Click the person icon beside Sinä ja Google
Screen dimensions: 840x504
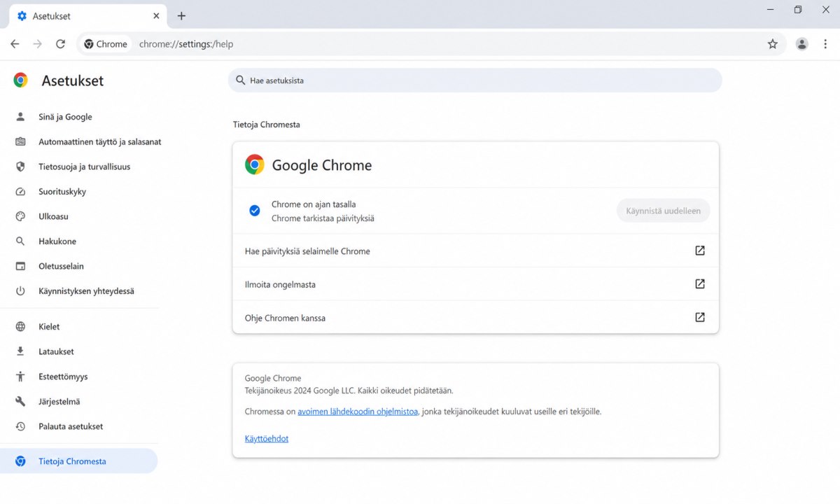tap(20, 117)
